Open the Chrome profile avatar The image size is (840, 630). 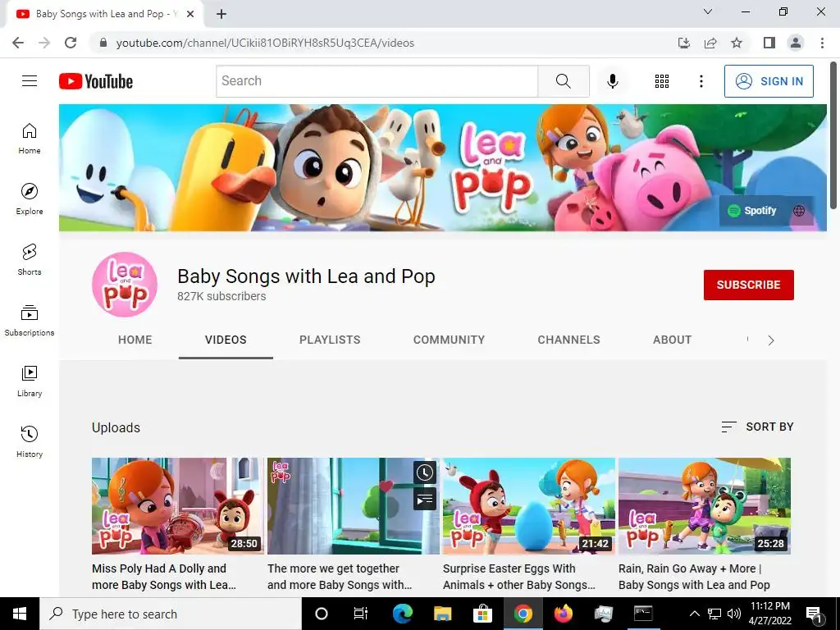click(x=796, y=43)
